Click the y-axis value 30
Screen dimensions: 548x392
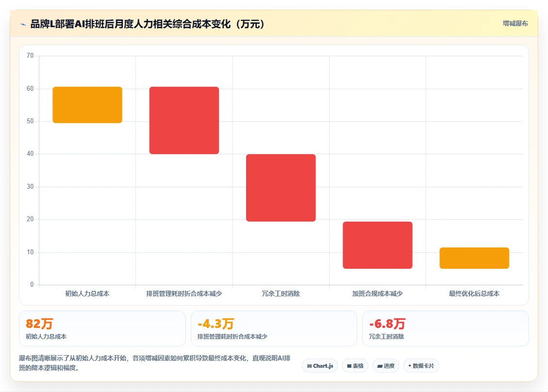(30, 187)
